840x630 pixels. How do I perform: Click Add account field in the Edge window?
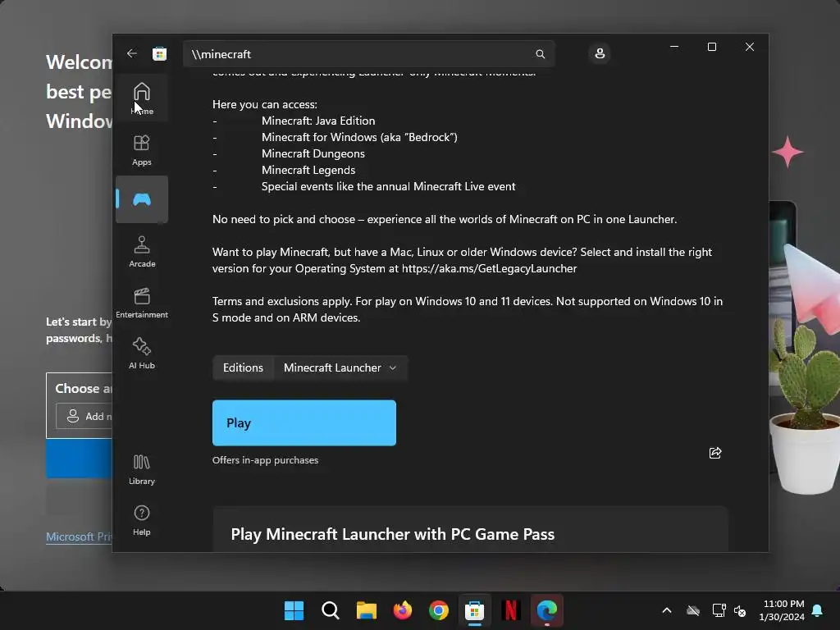(x=84, y=416)
